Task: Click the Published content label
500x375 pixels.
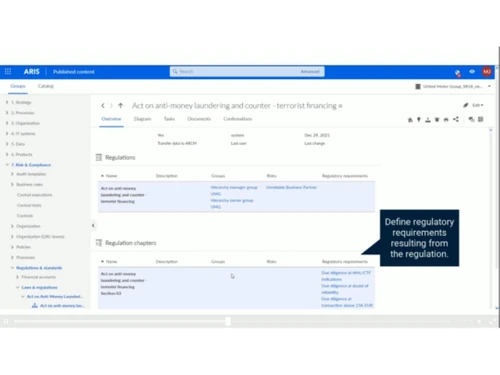Action: coord(74,72)
